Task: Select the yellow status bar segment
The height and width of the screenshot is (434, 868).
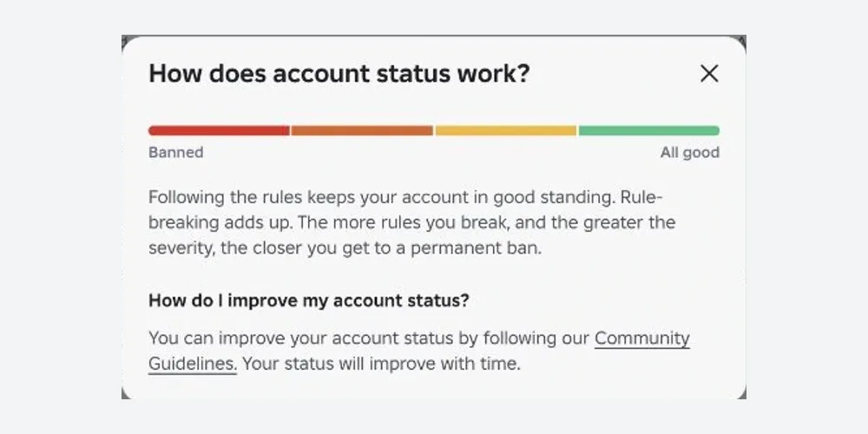Action: (x=506, y=131)
